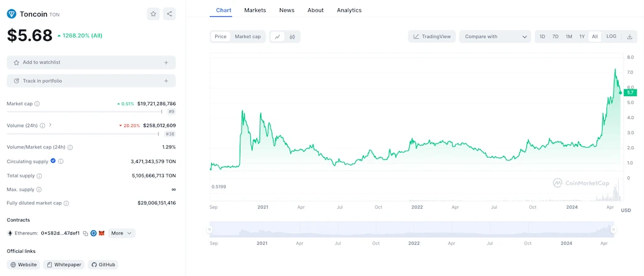Set chart range to All

tap(595, 36)
